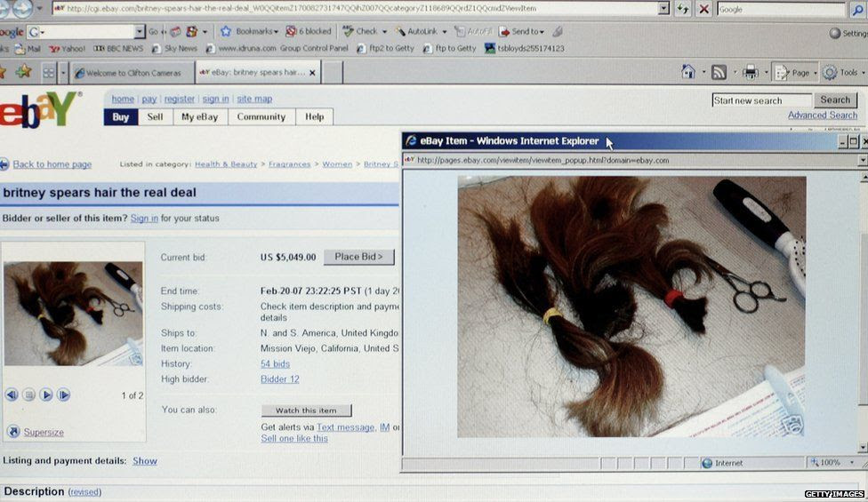Click the browser forward arrow button
This screenshot has height=502, width=868.
[x=22, y=8]
